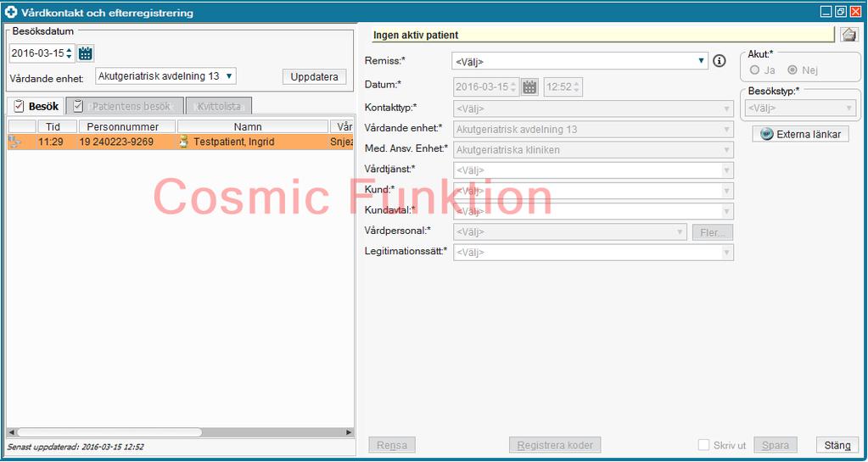Click the patient icon next to Testpatient, Ingrid
Screen dimensions: 868x462
(184, 142)
